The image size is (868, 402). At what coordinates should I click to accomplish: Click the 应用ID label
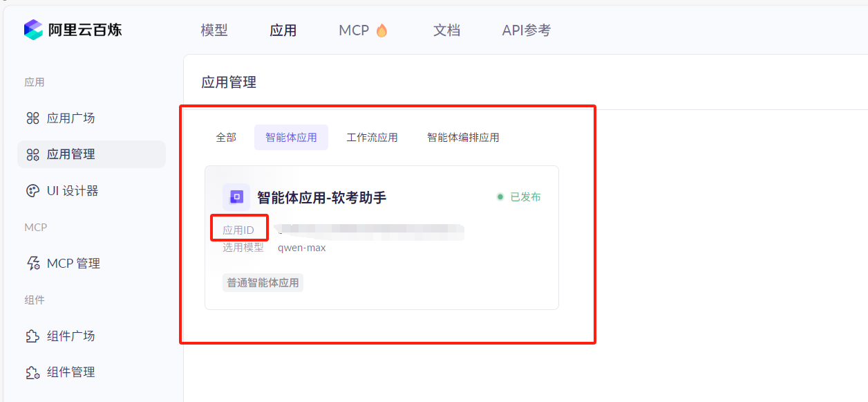238,230
